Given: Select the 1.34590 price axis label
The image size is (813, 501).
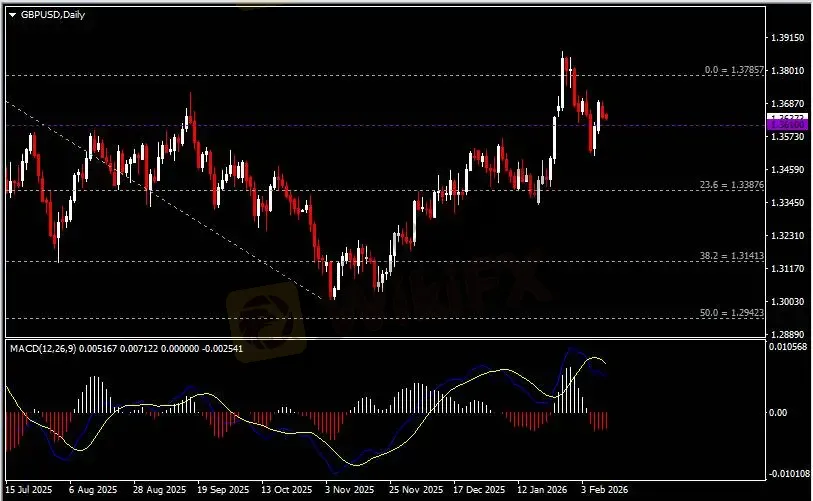Looking at the screenshot, I should [788, 169].
